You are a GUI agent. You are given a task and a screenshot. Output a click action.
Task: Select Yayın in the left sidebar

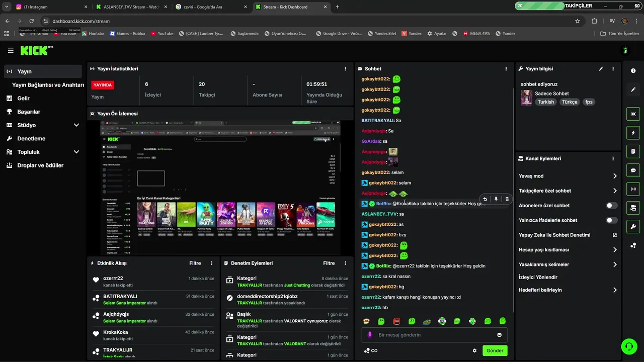coord(43,71)
